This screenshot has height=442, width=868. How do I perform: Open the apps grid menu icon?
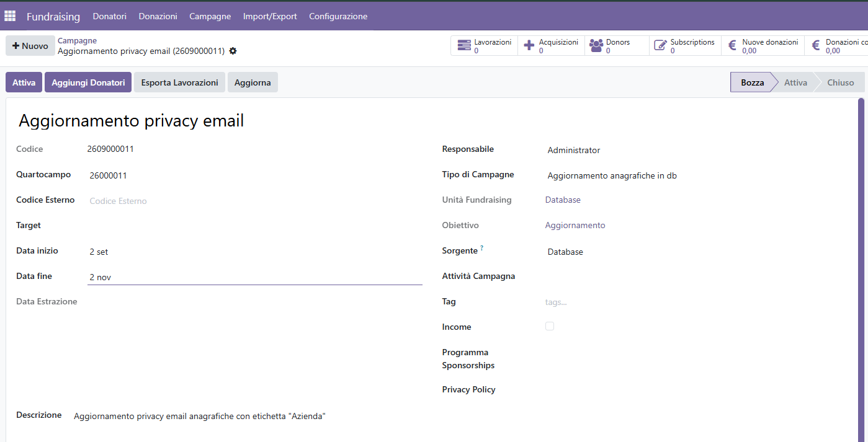[10, 16]
